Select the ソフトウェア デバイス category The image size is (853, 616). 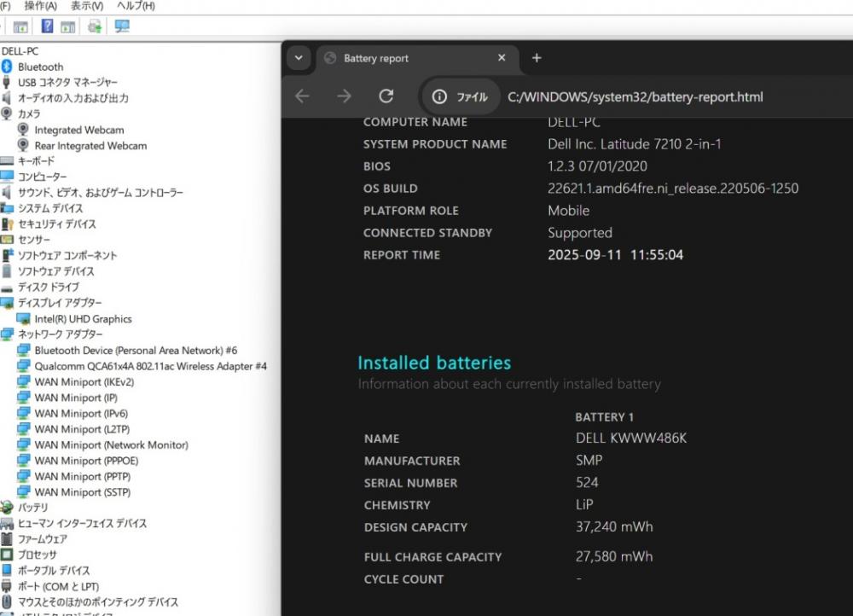pyautogui.click(x=56, y=271)
